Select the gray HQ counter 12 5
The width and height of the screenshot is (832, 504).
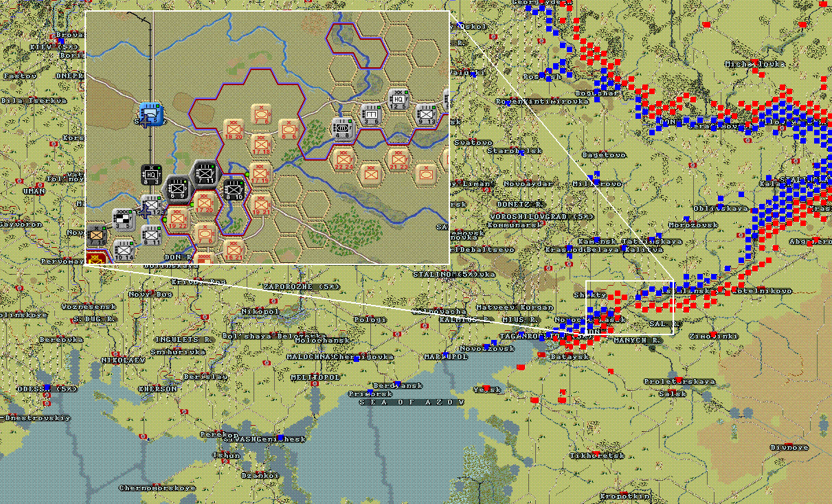click(398, 100)
